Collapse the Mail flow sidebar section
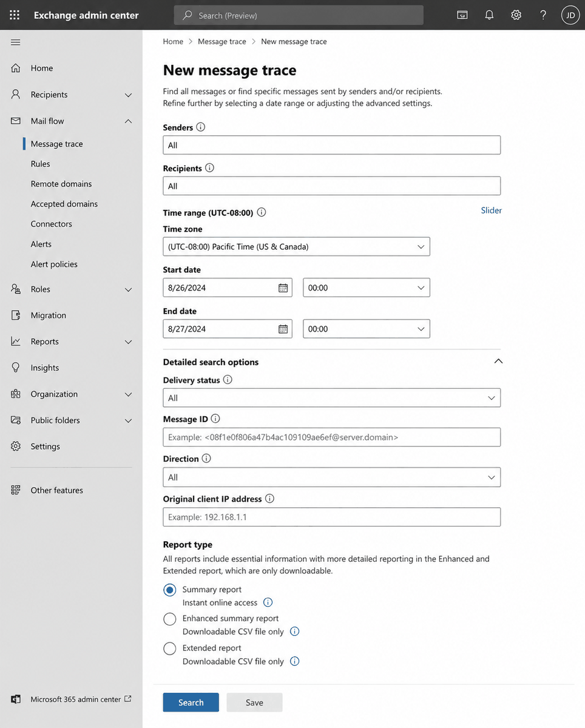This screenshot has width=585, height=728. point(128,121)
